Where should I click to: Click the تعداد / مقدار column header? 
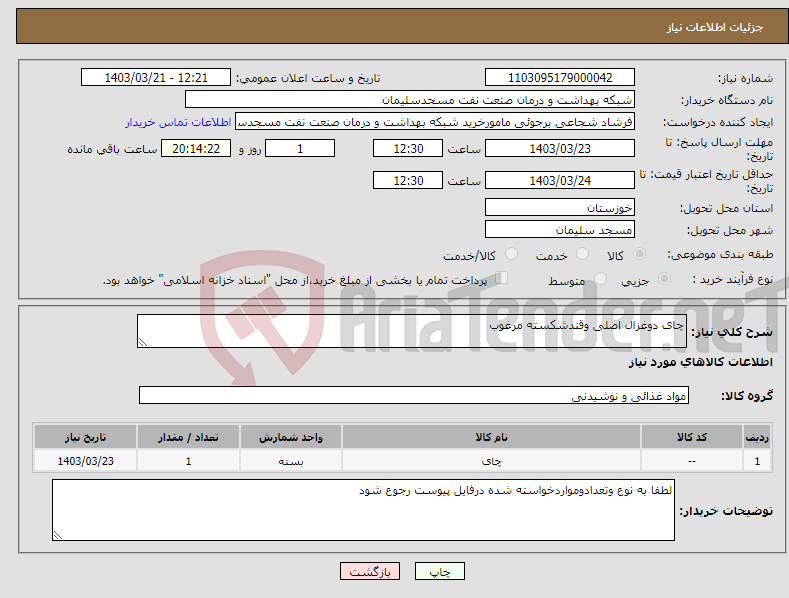(x=188, y=437)
